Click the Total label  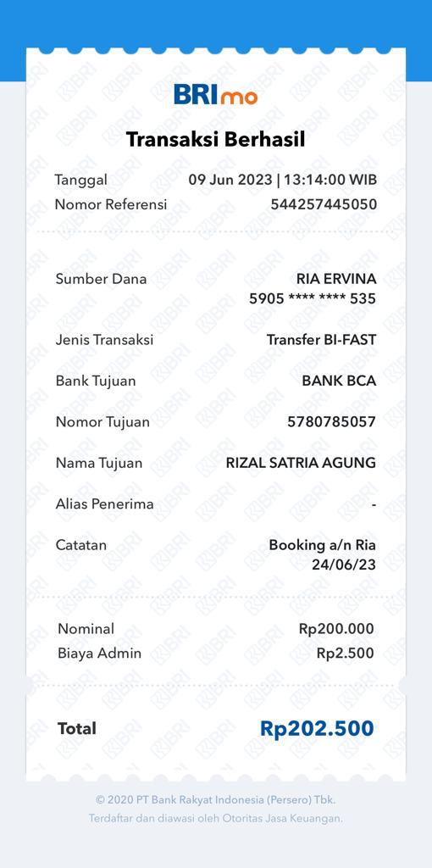coord(77,728)
